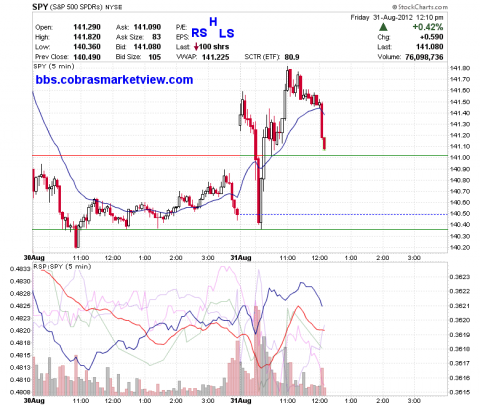This screenshot has width=480, height=406.
Task: Click the Bid value 141.080
Action: coord(147,47)
